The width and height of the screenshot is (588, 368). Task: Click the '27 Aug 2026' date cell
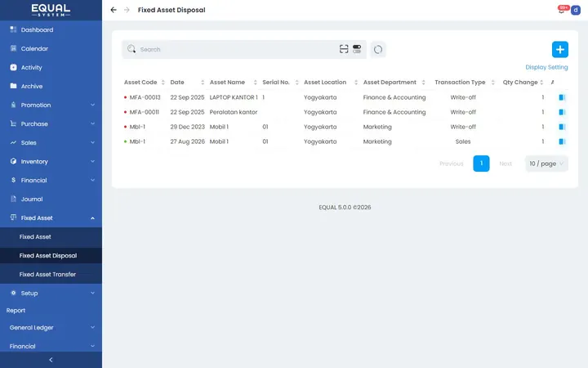click(188, 141)
